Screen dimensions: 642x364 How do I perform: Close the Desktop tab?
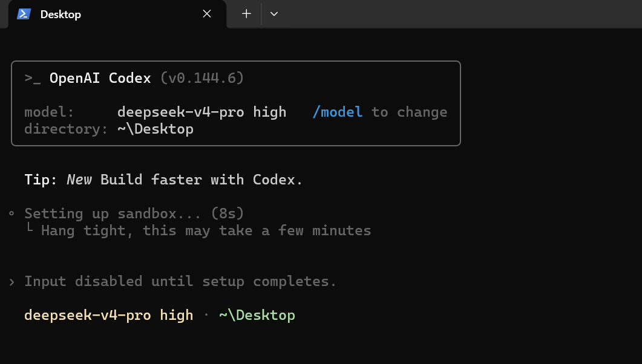[x=207, y=14]
